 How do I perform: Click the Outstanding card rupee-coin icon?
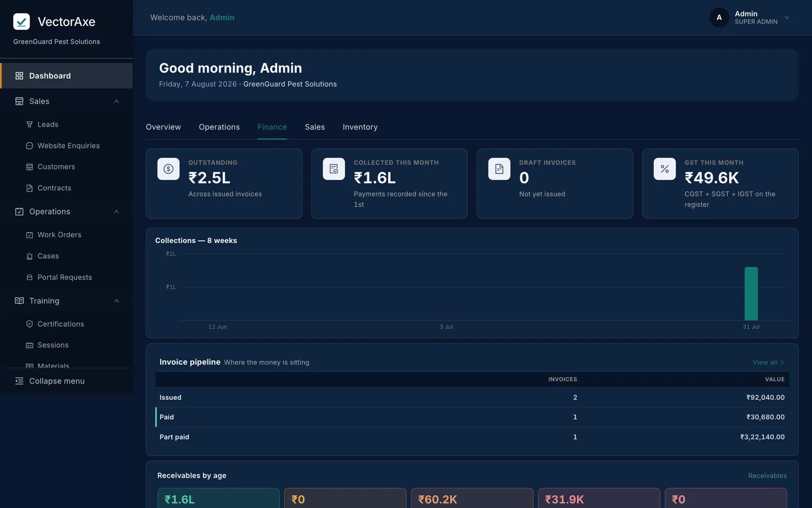pos(168,169)
